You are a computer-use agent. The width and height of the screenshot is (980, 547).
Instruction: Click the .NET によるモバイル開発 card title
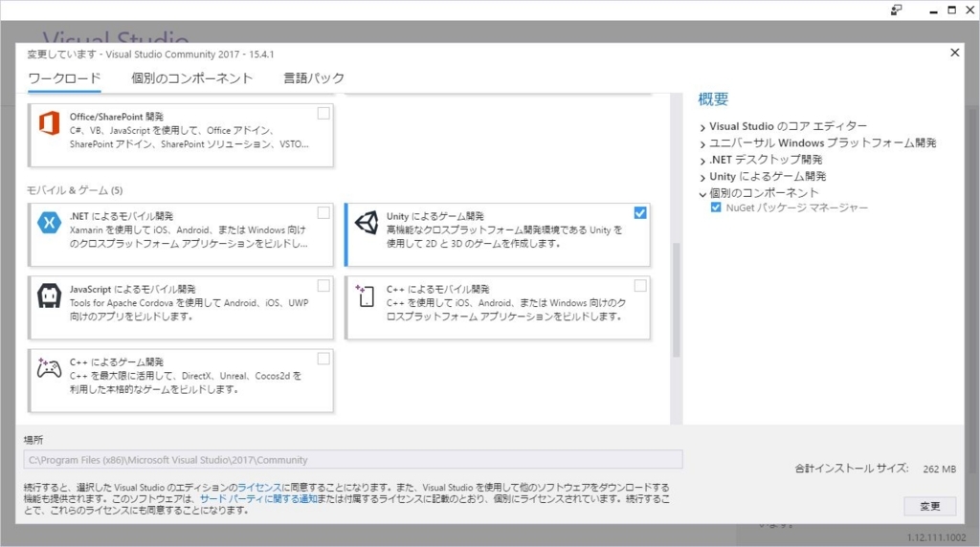point(122,216)
